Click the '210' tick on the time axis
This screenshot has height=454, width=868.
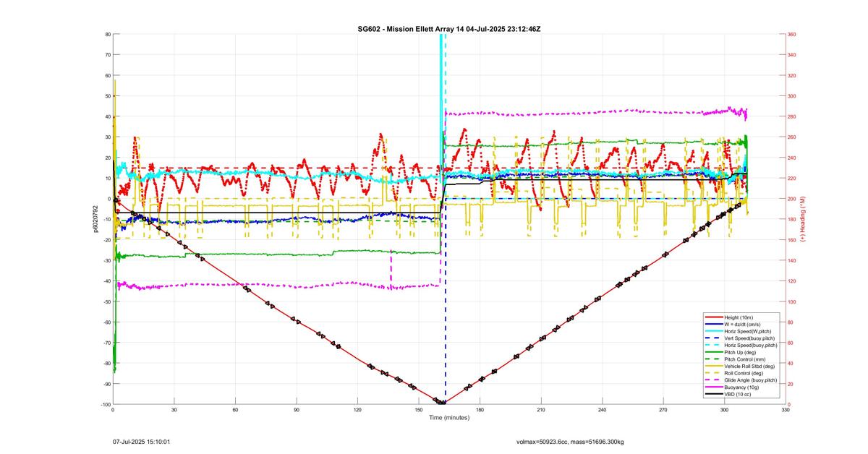pos(541,410)
